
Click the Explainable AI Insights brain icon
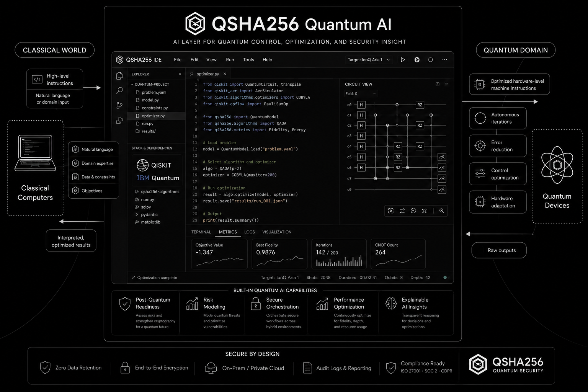pyautogui.click(x=391, y=304)
